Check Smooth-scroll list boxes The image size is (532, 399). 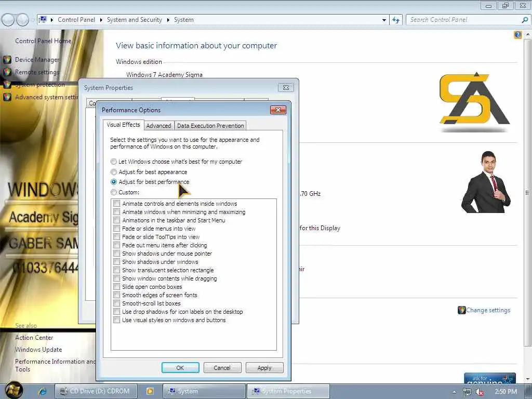(117, 303)
